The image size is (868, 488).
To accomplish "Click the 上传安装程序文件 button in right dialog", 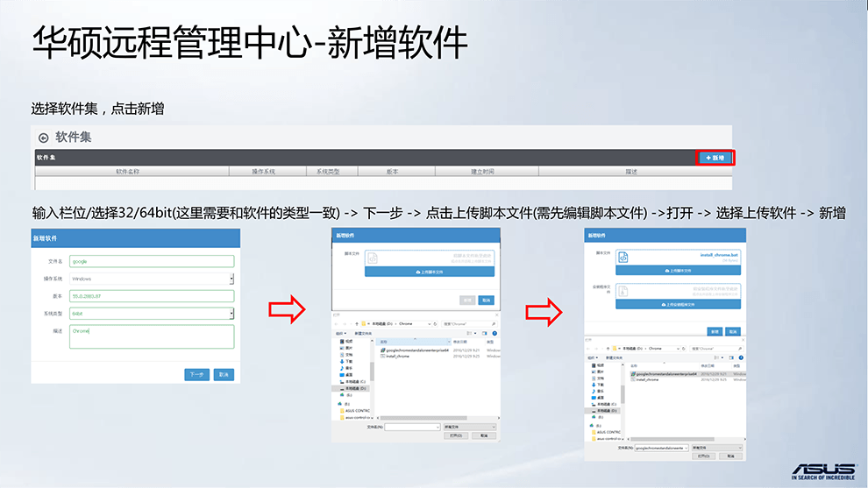I will (x=679, y=305).
